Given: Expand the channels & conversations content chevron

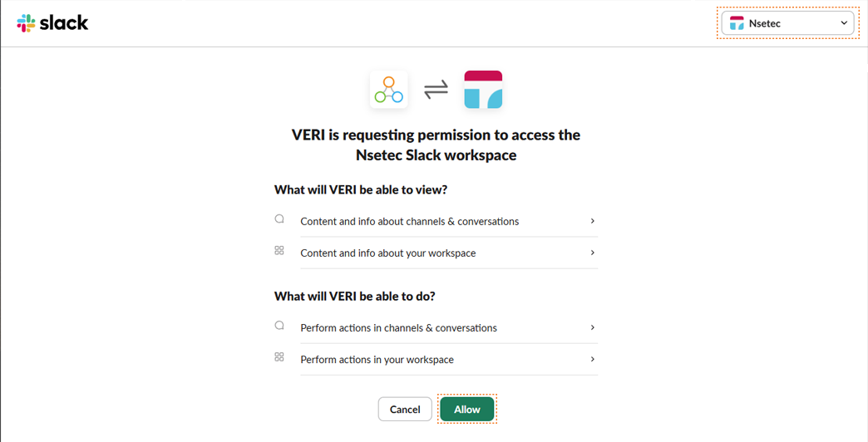Looking at the screenshot, I should pos(592,221).
